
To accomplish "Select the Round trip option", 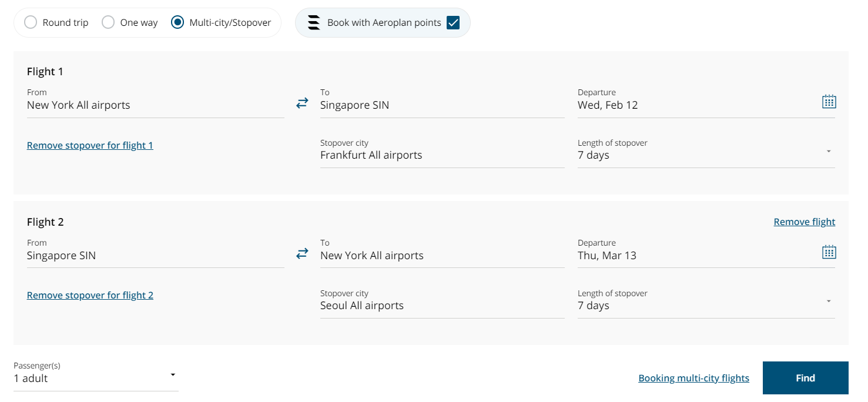I will pyautogui.click(x=31, y=22).
